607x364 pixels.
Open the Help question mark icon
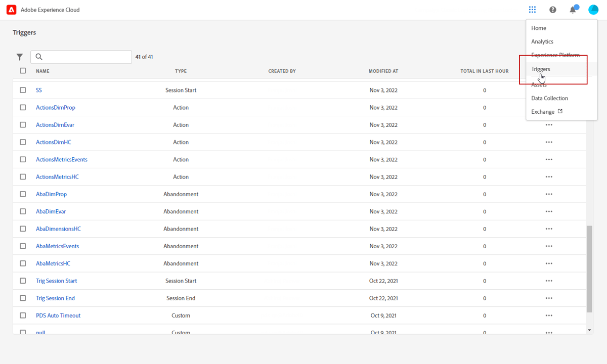coord(552,10)
